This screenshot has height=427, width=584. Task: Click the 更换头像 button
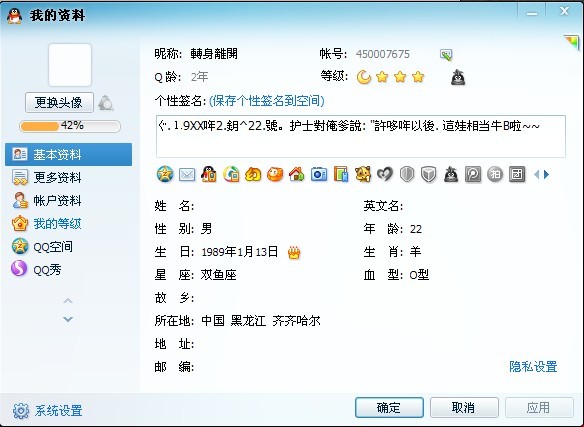tap(59, 102)
